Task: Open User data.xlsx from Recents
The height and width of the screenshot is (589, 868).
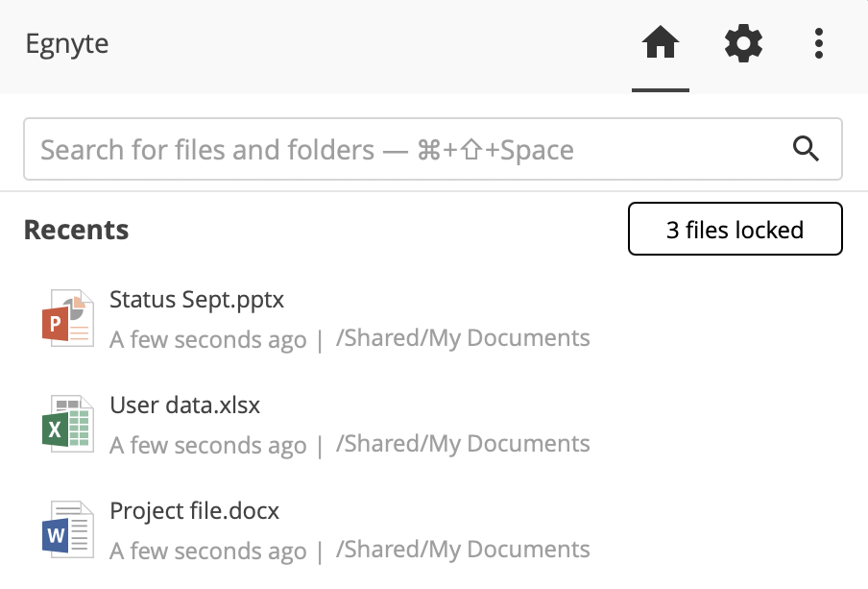Action: [x=184, y=405]
